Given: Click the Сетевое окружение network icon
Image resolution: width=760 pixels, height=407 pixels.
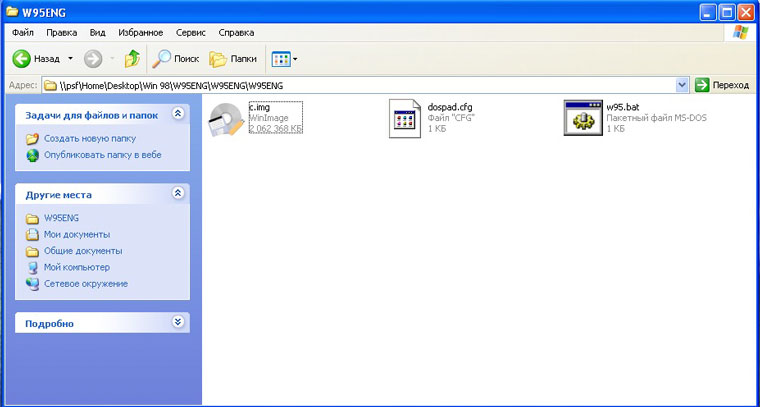Looking at the screenshot, I should click(x=32, y=284).
